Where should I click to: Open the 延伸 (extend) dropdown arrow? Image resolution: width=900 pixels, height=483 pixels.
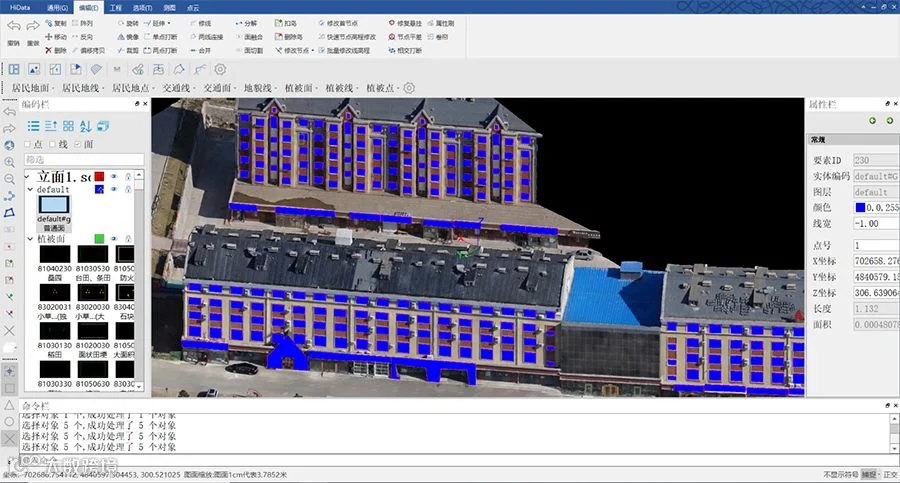pos(169,24)
